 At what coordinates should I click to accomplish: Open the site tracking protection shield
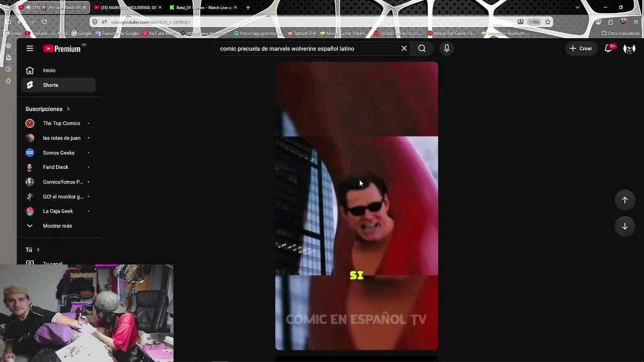(95, 22)
